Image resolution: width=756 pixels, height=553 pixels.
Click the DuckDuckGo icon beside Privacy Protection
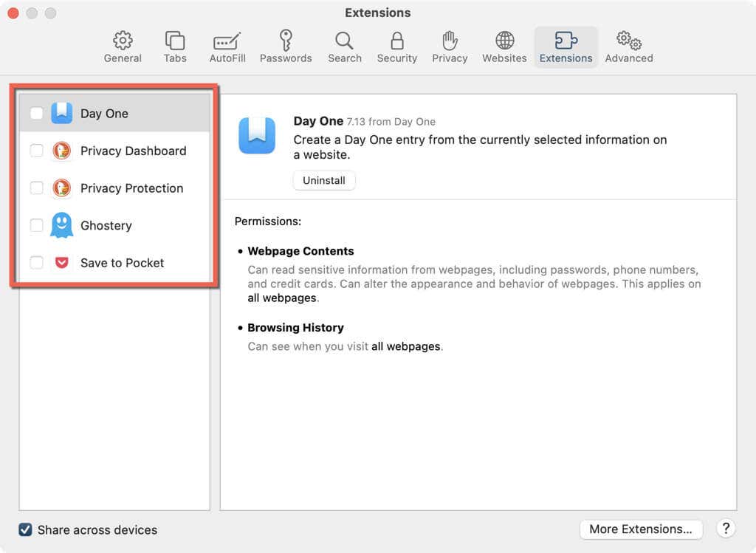62,188
